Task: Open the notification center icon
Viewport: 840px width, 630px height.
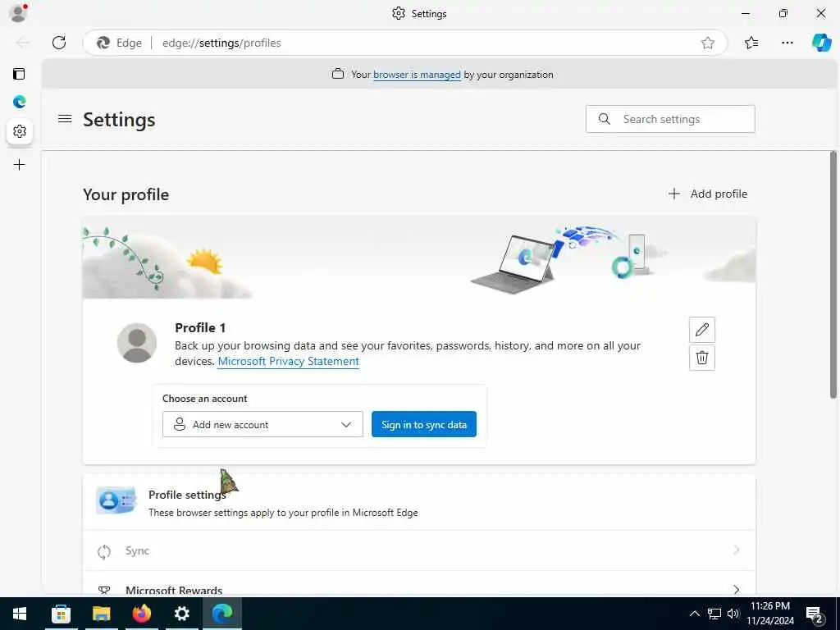Action: pos(815,614)
